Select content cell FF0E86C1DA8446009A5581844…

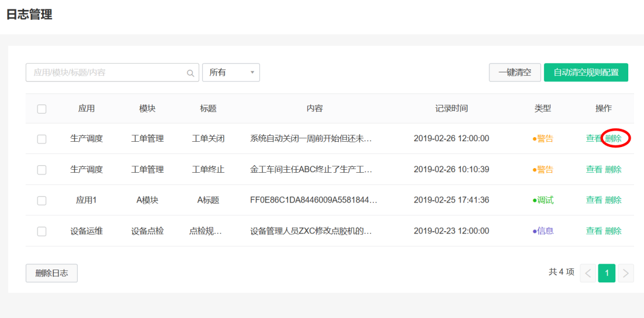(313, 200)
